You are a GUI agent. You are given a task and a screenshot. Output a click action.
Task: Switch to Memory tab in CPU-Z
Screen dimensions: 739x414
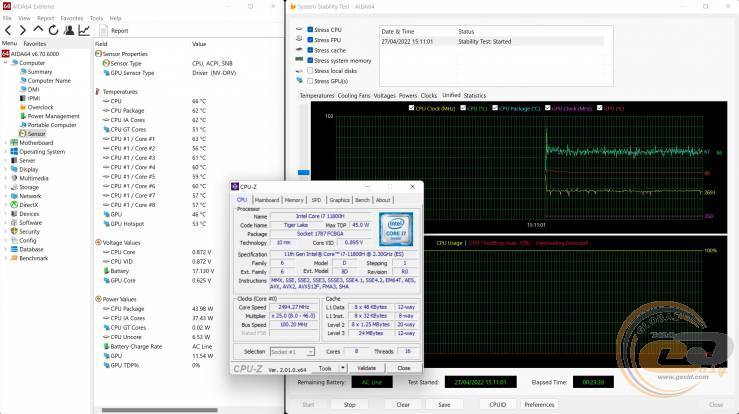pos(294,200)
